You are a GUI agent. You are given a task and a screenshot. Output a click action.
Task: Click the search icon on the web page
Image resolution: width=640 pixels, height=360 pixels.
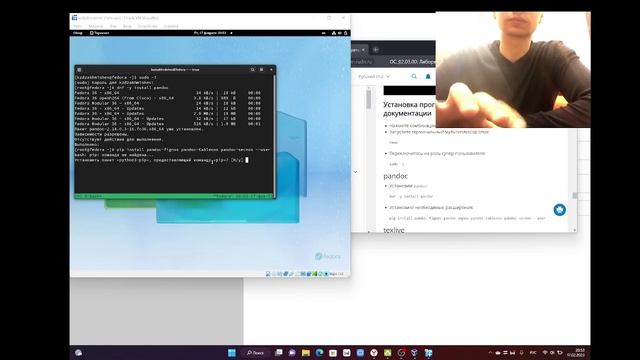click(x=414, y=76)
